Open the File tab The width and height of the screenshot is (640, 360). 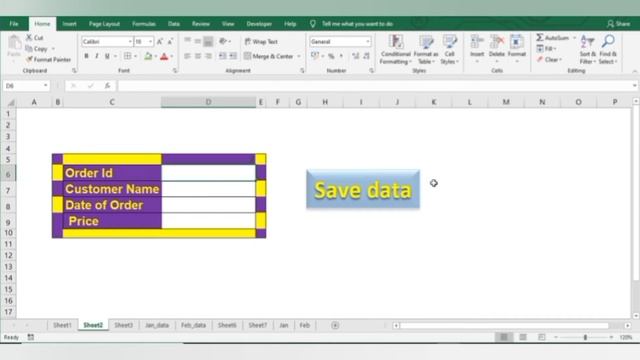[14, 24]
